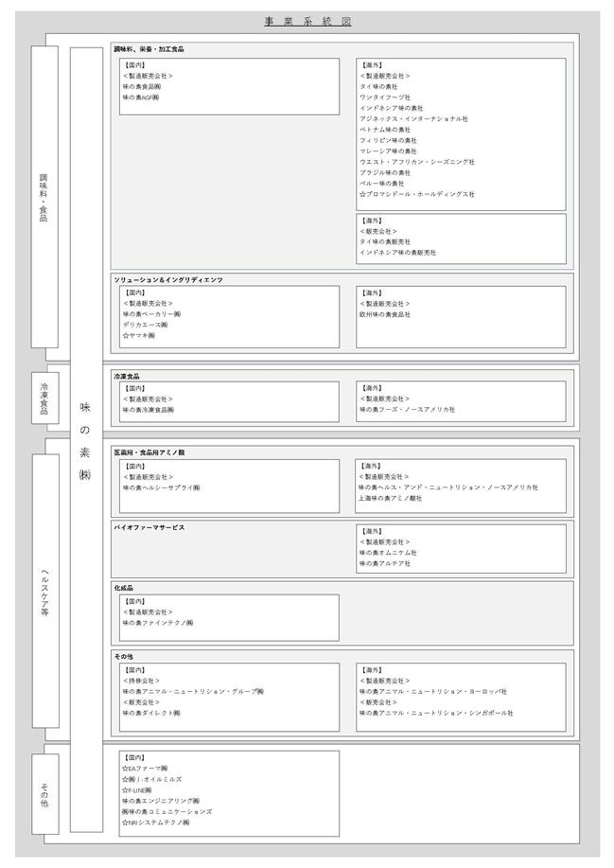The width and height of the screenshot is (614, 868).
Task: Click the text '味の素フーズ・ノースアメリカ社'
Action: pyautogui.click(x=407, y=410)
